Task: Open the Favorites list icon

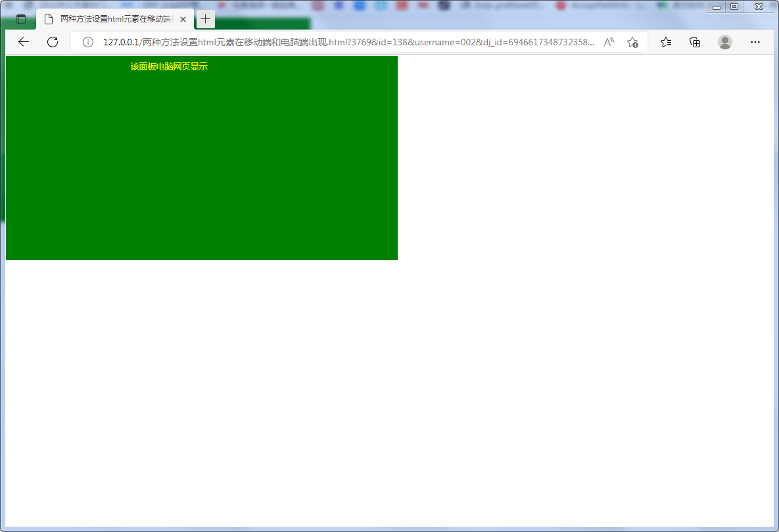Action: click(666, 42)
